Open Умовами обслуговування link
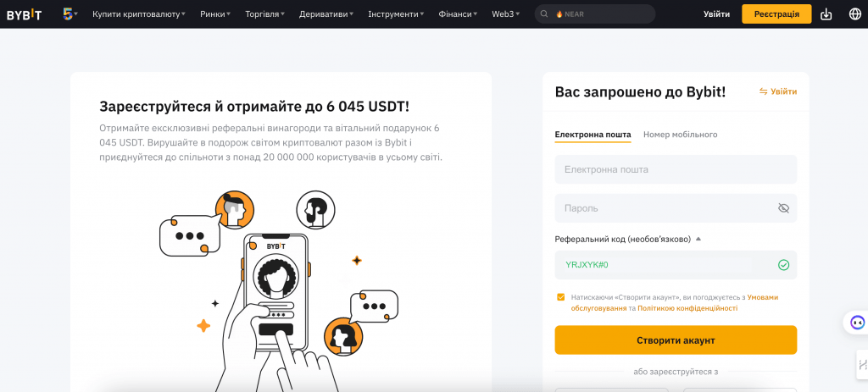 coord(675,302)
